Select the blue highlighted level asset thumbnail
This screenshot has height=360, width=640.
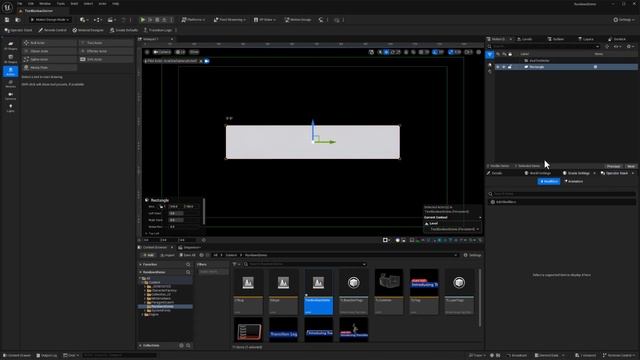[x=318, y=291]
